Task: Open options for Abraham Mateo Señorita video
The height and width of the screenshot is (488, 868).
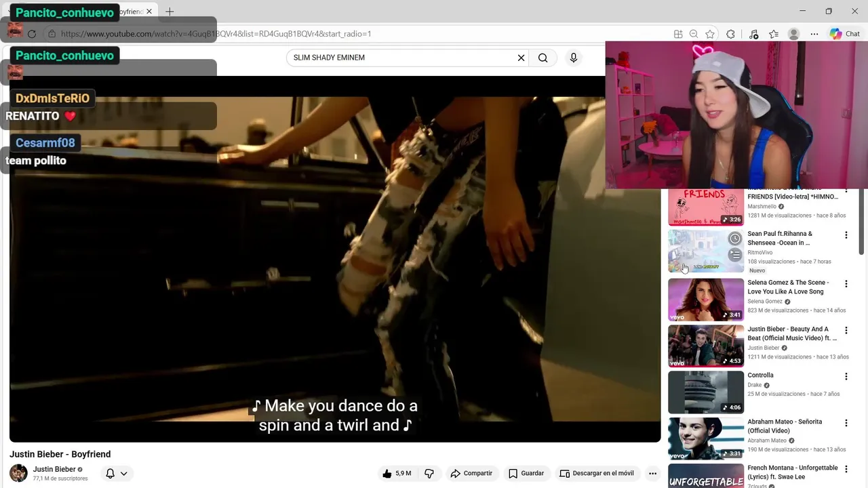Action: pos(846,423)
